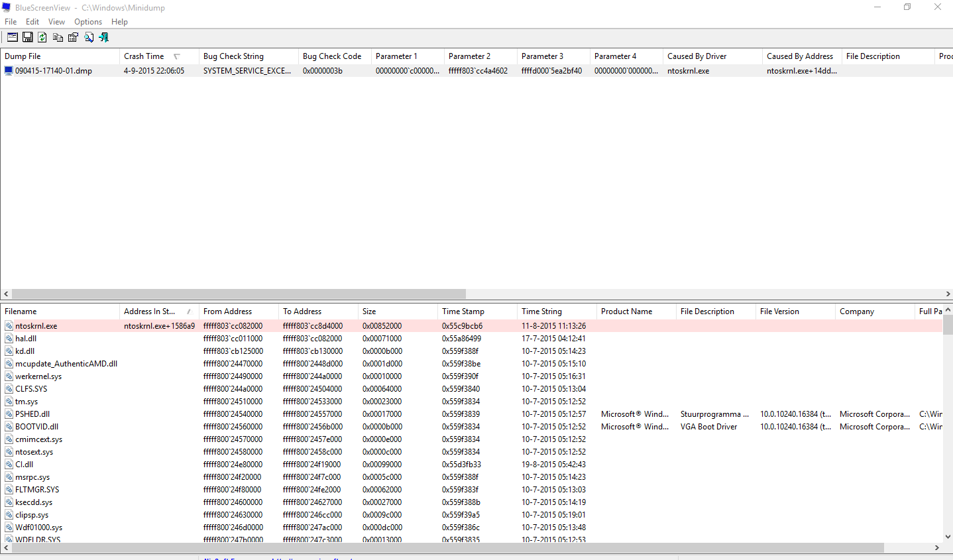Click the File Version column header
953x560 pixels.
pos(795,311)
